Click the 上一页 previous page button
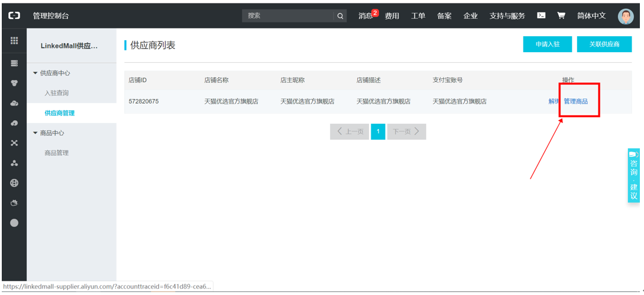The width and height of the screenshot is (644, 295). 349,132
